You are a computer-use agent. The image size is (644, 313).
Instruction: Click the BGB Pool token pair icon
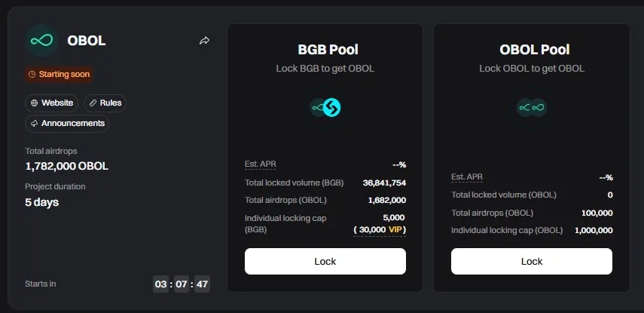(x=325, y=107)
